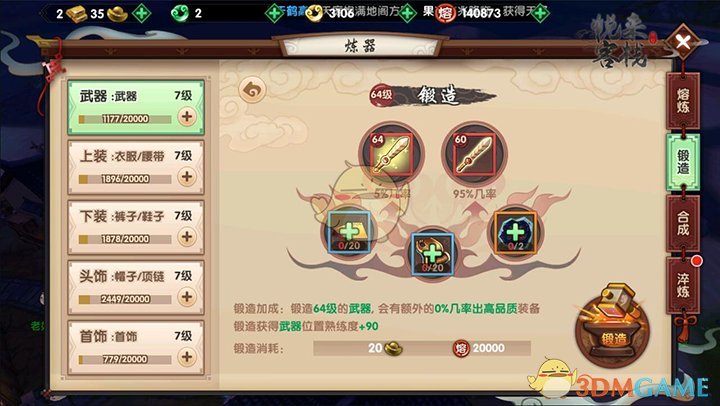Tap the green plus beside 140873 currency
This screenshot has height=406, width=720.
click(540, 13)
